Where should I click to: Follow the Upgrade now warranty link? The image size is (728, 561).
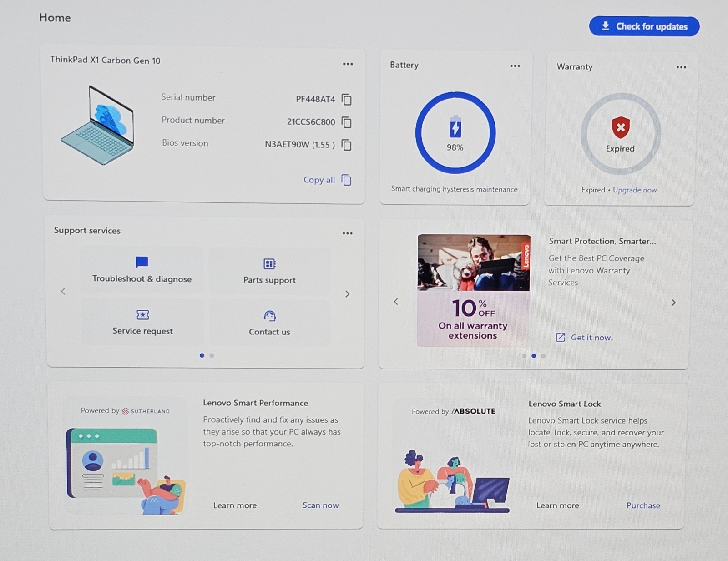(x=635, y=190)
